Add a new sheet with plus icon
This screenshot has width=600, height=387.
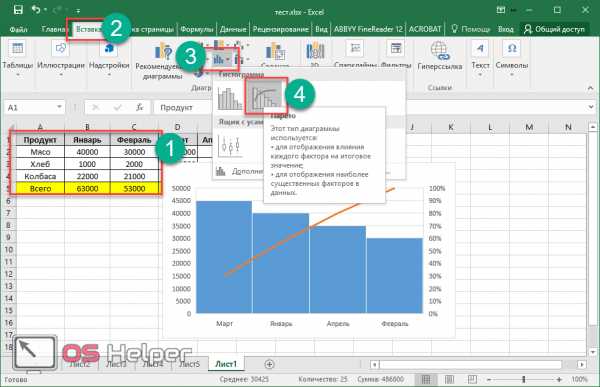tap(269, 364)
